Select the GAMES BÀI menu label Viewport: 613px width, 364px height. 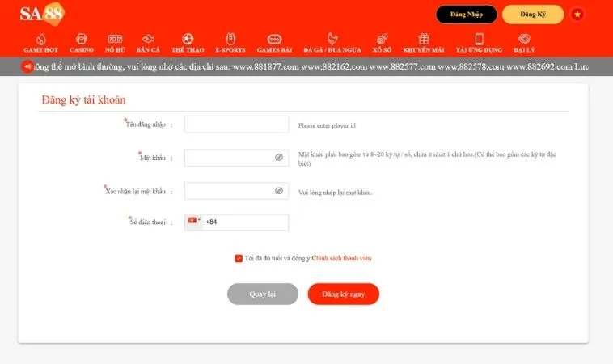(x=274, y=50)
